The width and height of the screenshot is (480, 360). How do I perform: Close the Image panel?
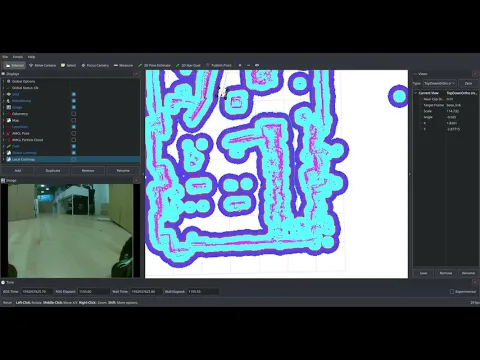tap(136, 180)
